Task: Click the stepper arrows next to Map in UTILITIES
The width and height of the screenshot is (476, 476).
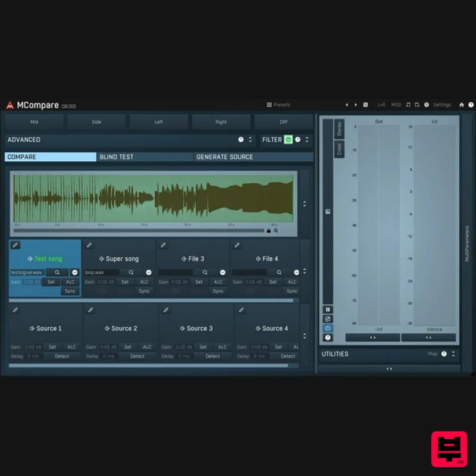Action: click(452, 353)
